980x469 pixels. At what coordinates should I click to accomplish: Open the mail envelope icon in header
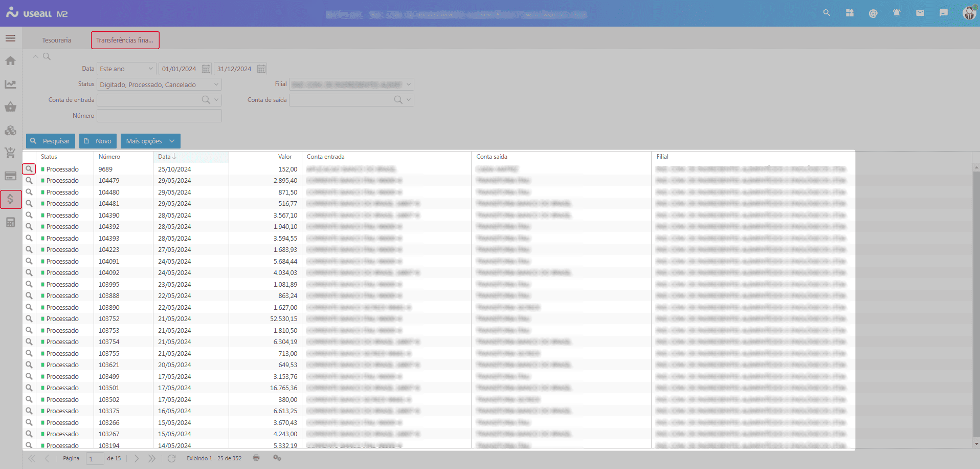click(920, 13)
